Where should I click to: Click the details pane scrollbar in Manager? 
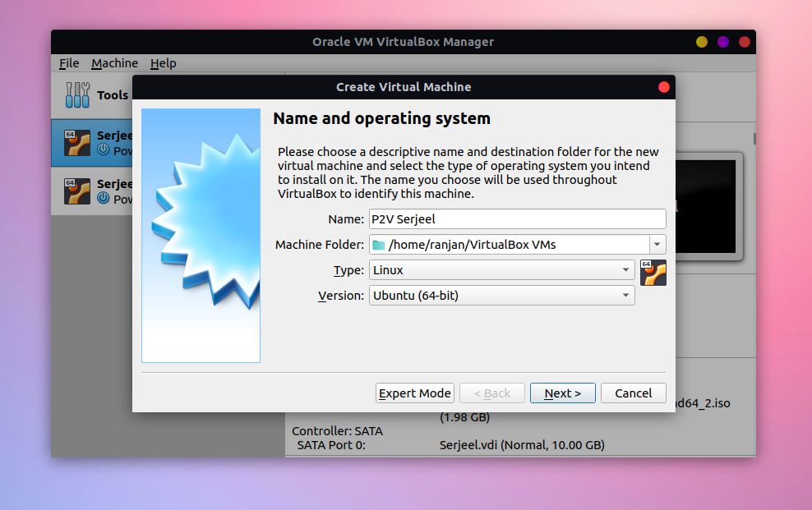(x=754, y=139)
